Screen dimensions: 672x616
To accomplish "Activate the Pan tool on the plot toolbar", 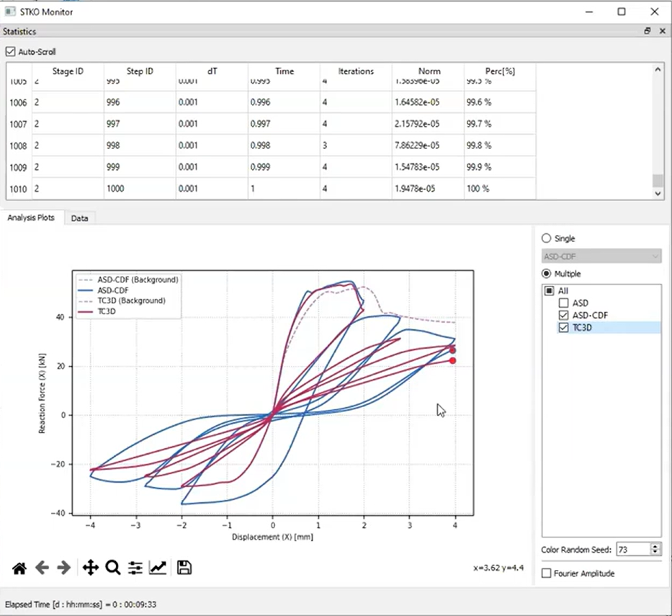I will pos(89,568).
